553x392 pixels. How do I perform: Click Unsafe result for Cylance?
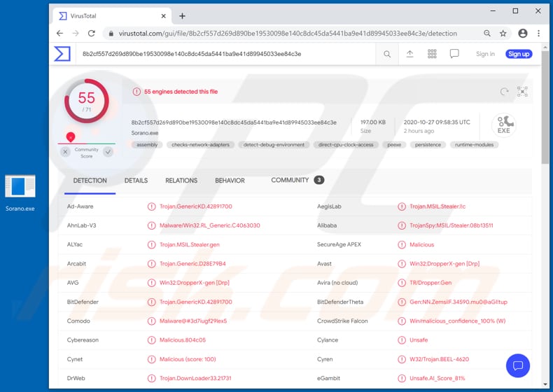point(419,339)
